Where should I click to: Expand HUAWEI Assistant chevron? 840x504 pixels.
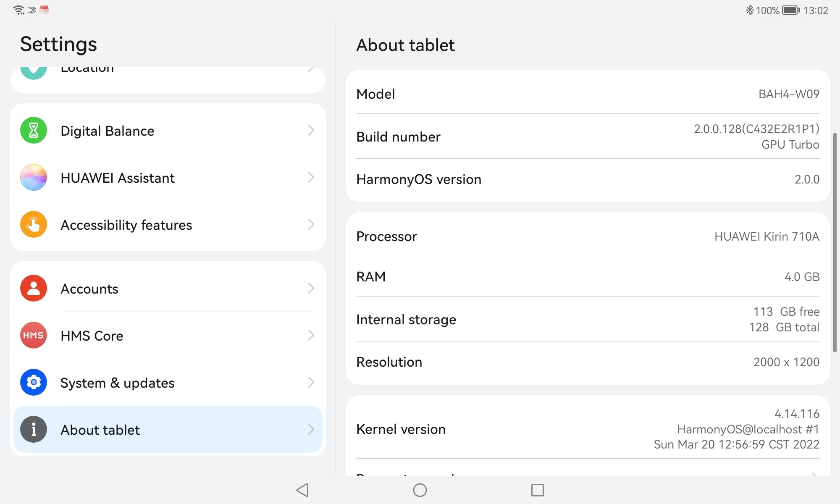(x=311, y=177)
